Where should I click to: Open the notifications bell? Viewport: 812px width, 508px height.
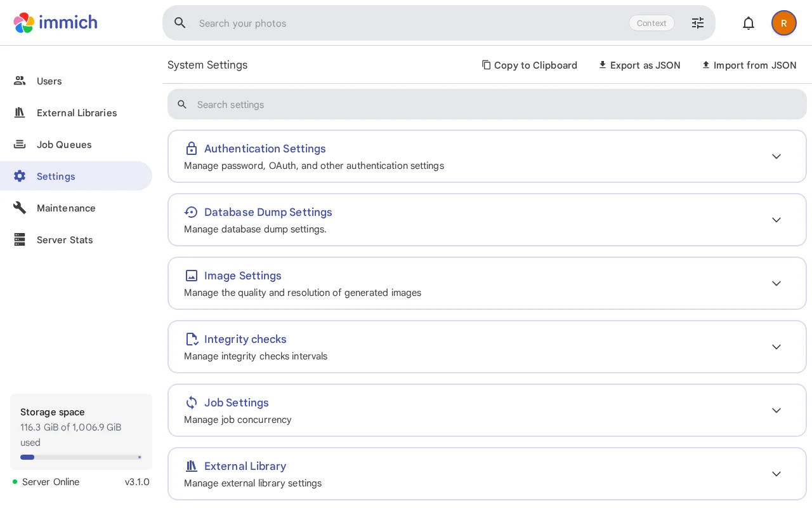[749, 23]
